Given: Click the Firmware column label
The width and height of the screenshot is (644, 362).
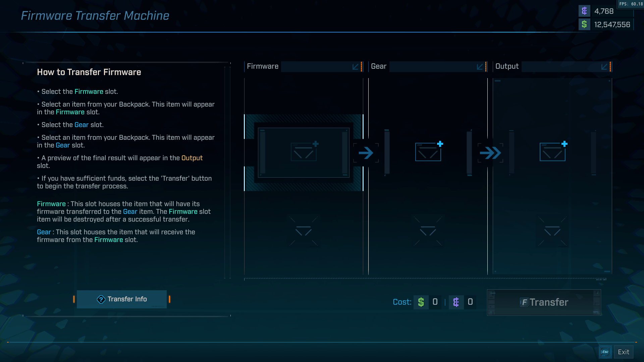Looking at the screenshot, I should (263, 66).
